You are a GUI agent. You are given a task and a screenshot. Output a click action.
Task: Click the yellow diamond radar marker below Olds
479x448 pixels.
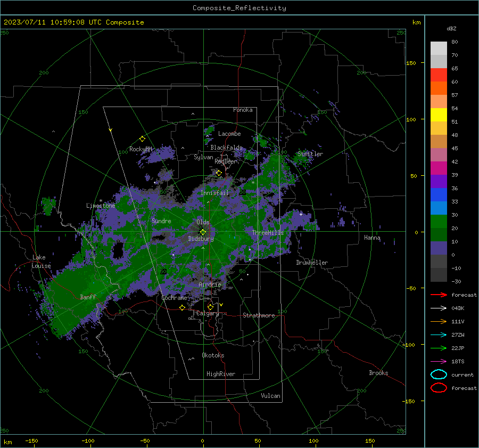click(x=203, y=232)
